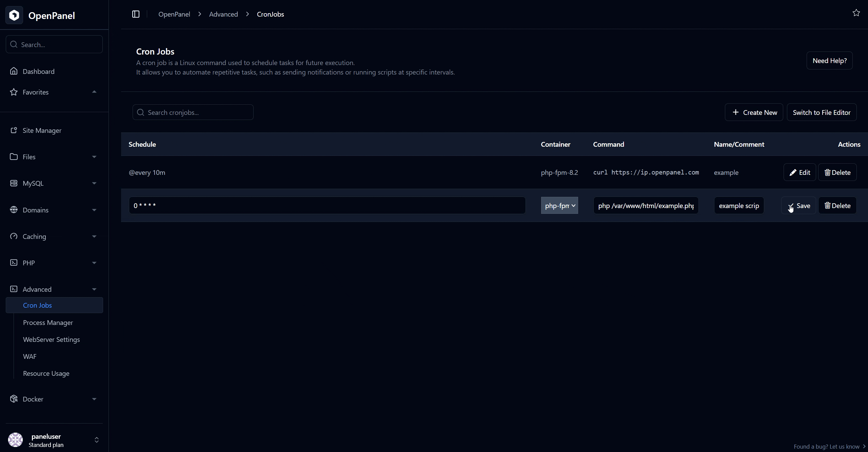Image resolution: width=868 pixels, height=452 pixels.
Task: Delete the example script cron job row
Action: click(837, 206)
